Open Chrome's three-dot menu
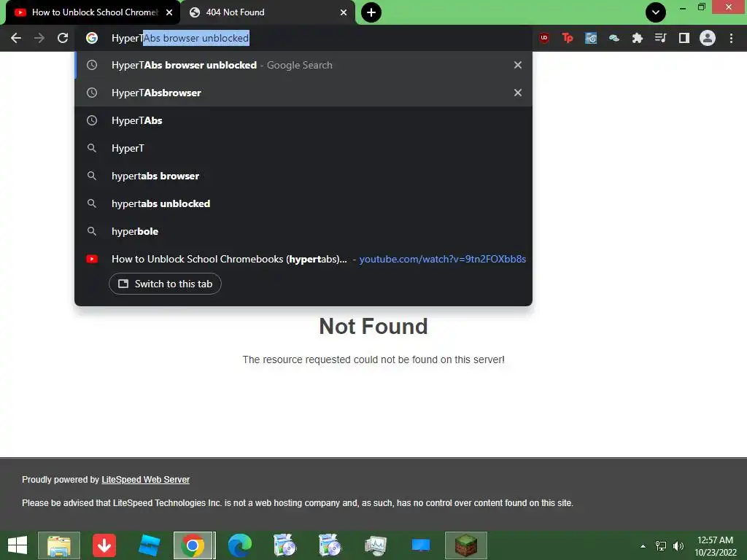This screenshot has width=747, height=560. (x=731, y=38)
